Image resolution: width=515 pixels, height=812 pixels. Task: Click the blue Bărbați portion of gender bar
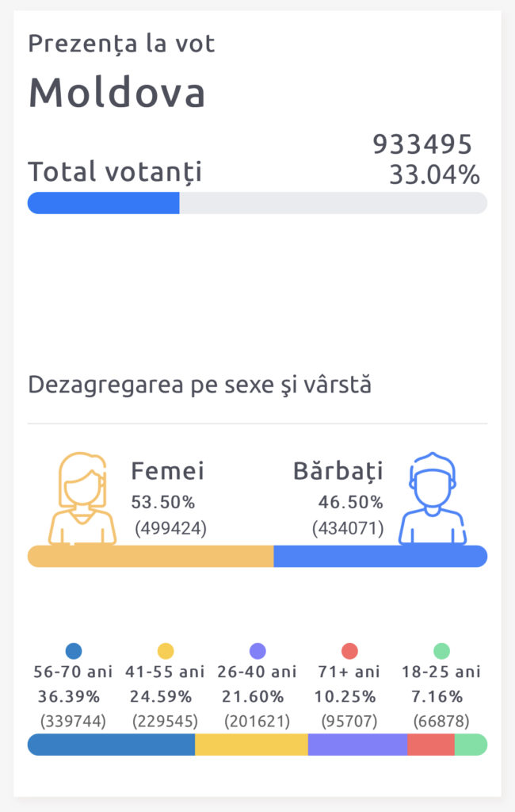tap(380, 557)
